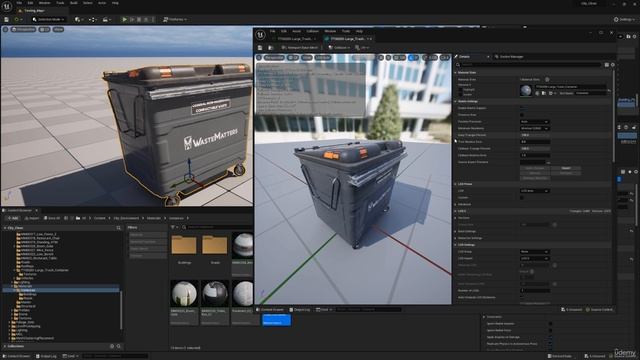Image resolution: width=640 pixels, height=360 pixels.
Task: Open the LOD dropdown in LOD Picker
Action: [535, 191]
